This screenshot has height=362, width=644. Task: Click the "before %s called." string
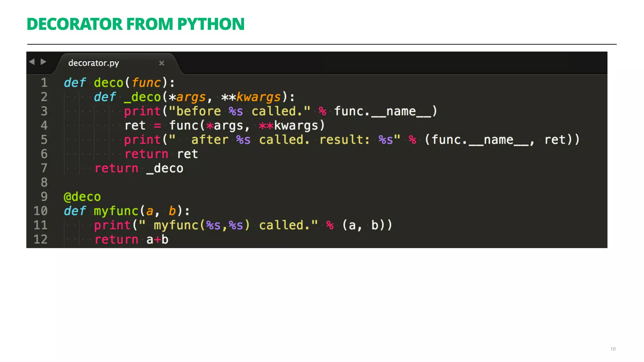240,111
